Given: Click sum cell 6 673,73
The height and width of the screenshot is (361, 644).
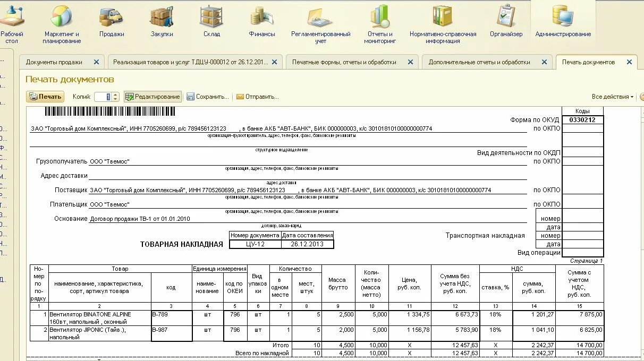Looking at the screenshot, I should point(456,318).
